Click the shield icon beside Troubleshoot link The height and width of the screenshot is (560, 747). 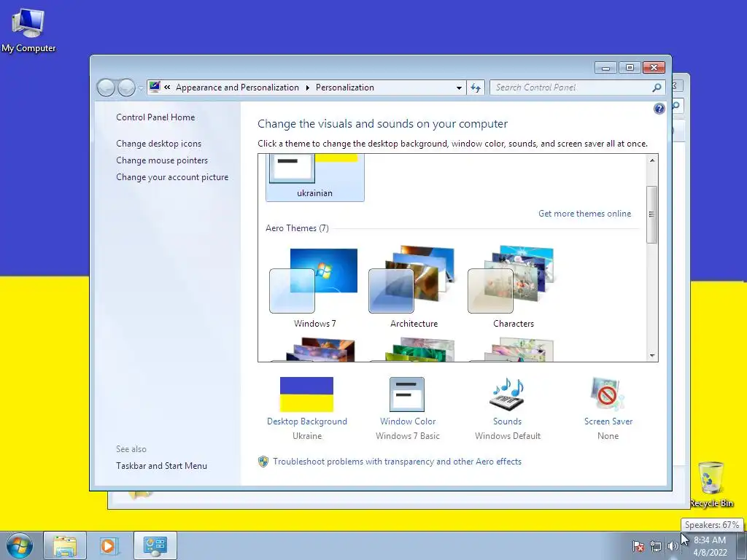click(x=263, y=462)
